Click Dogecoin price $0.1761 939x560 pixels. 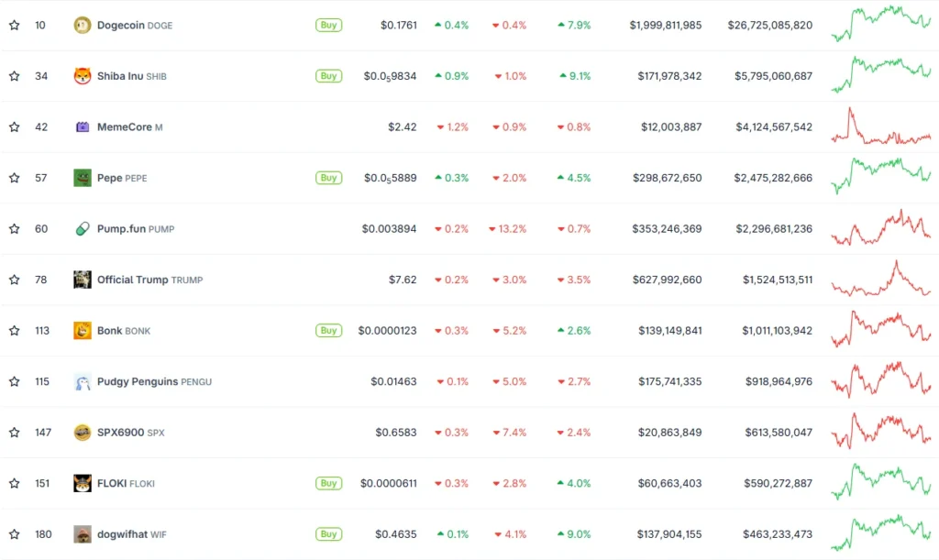tap(398, 25)
